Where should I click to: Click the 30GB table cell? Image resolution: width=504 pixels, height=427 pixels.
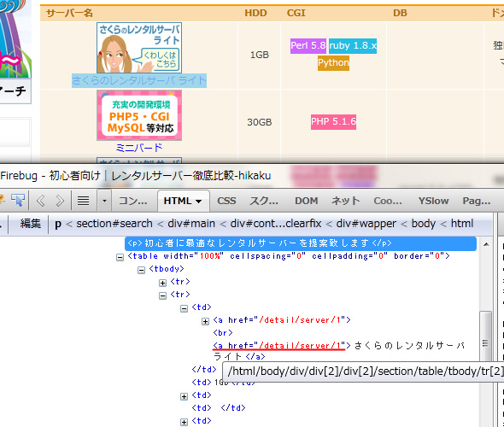coord(260,122)
